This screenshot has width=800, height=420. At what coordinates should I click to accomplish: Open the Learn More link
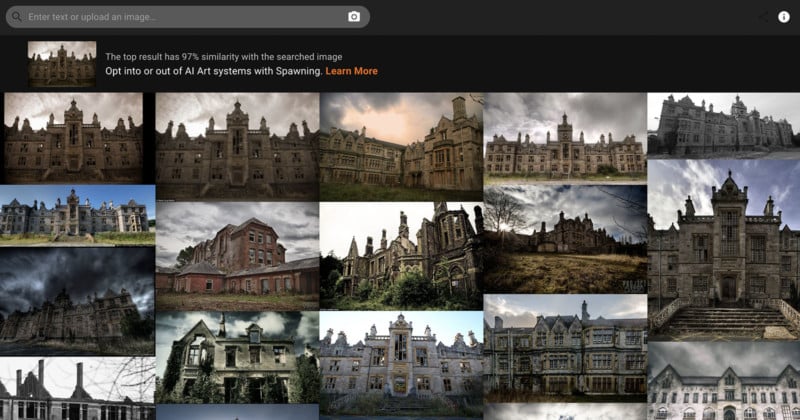(352, 71)
